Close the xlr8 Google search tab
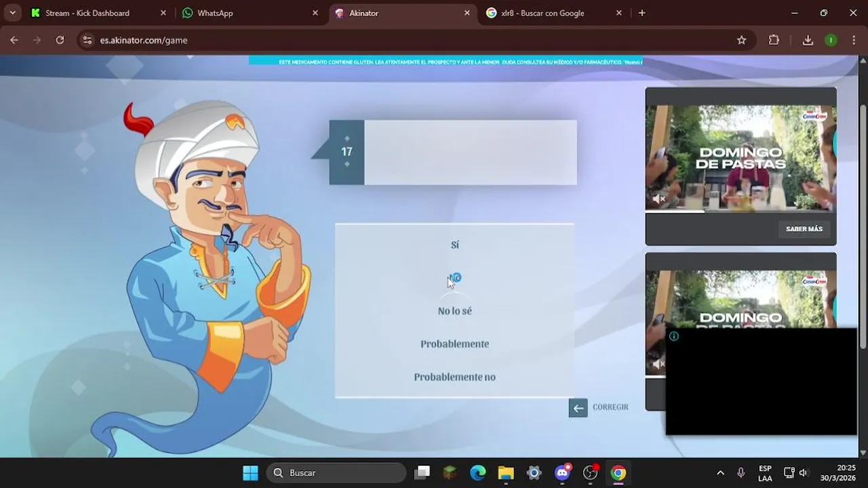Viewport: 868px width, 488px height. (618, 13)
